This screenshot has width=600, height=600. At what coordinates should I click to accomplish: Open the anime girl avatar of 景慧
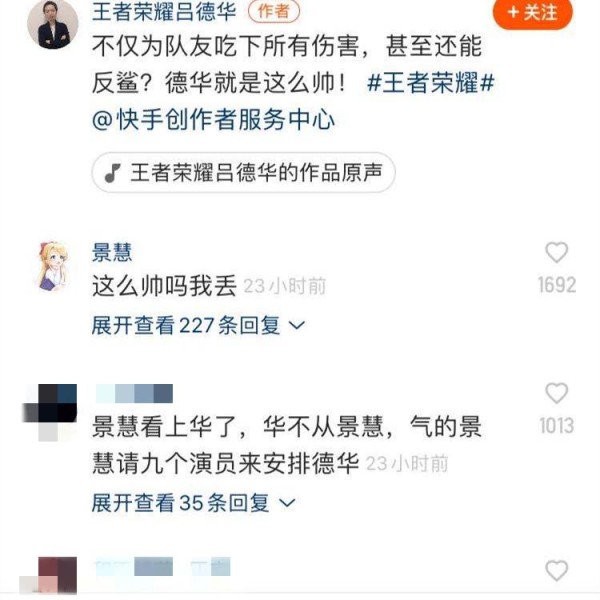tap(52, 266)
